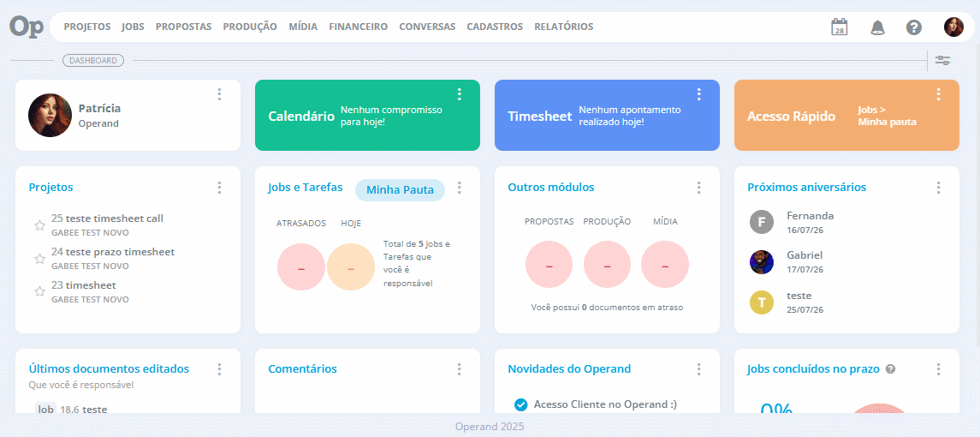Open project 23 timesheet
This screenshot has height=437, width=980.
tap(83, 284)
